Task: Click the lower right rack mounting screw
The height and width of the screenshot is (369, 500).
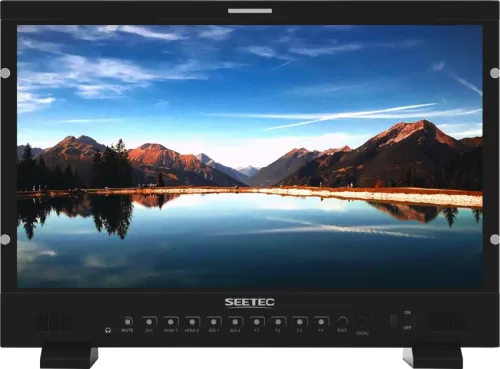Action: (495, 239)
